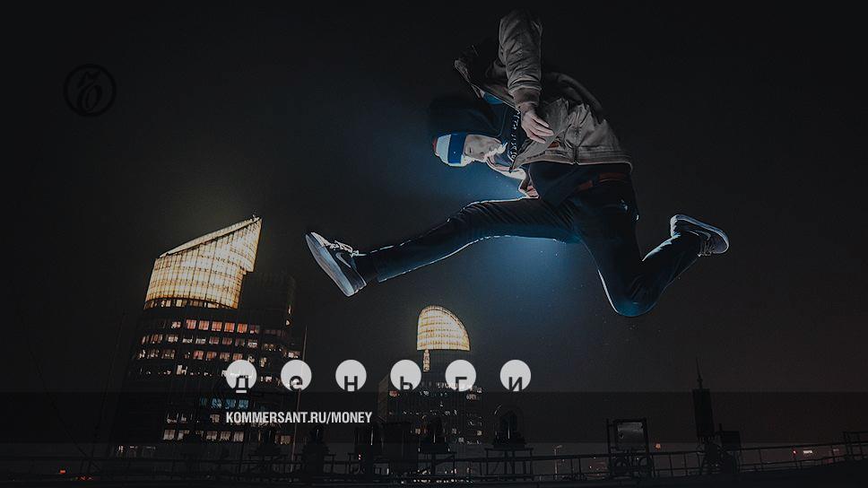The width and height of the screenshot is (868, 488).
Task: Click the glowing dome building in center
Action: [x=442, y=329]
